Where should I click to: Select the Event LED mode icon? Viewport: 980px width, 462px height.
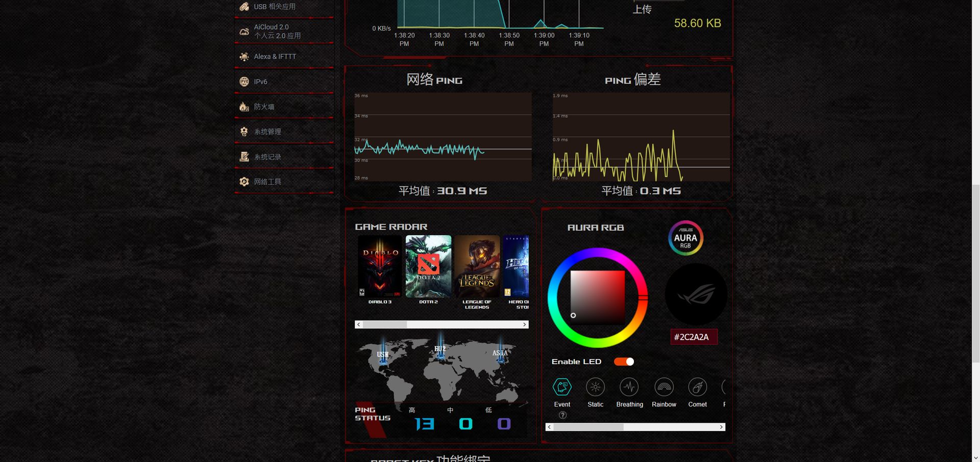click(x=562, y=387)
